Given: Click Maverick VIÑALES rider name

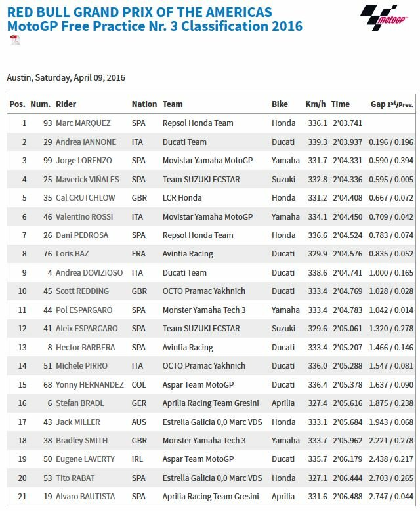Looking at the screenshot, I should 87,180.
